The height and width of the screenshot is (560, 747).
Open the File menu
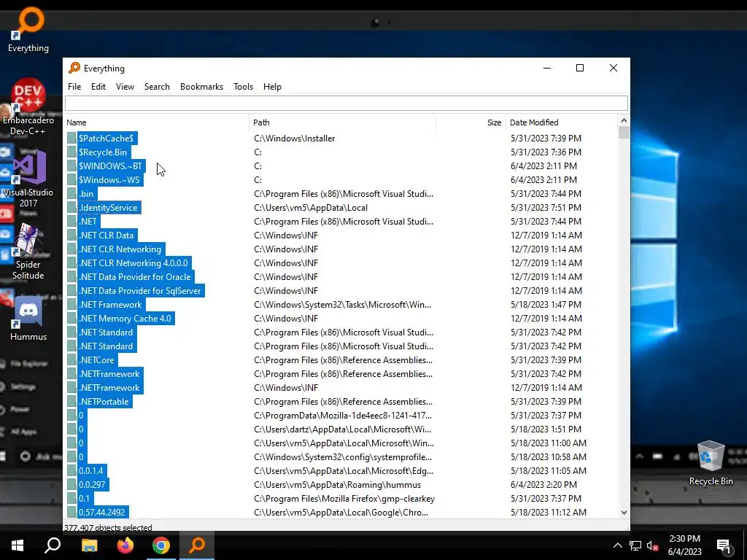coord(74,87)
